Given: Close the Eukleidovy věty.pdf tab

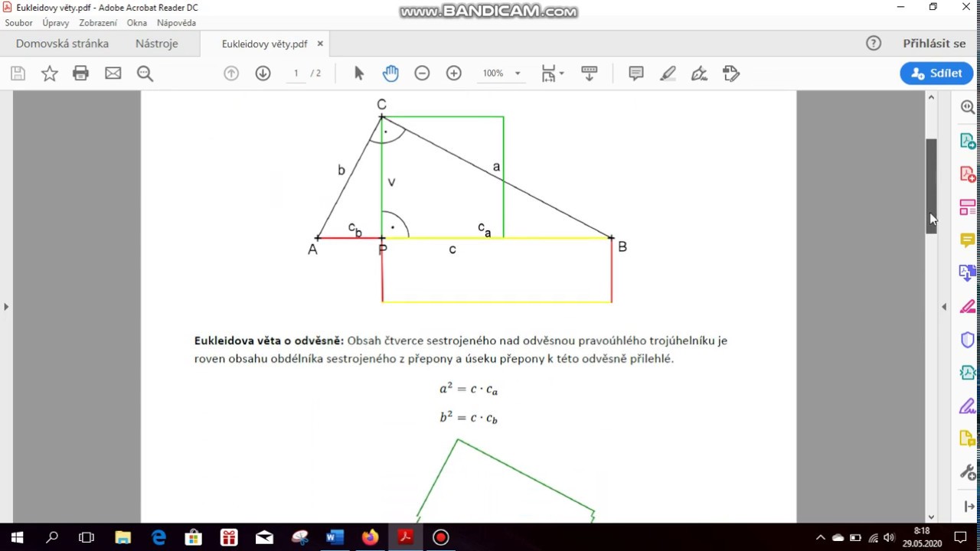Looking at the screenshot, I should click(x=320, y=44).
